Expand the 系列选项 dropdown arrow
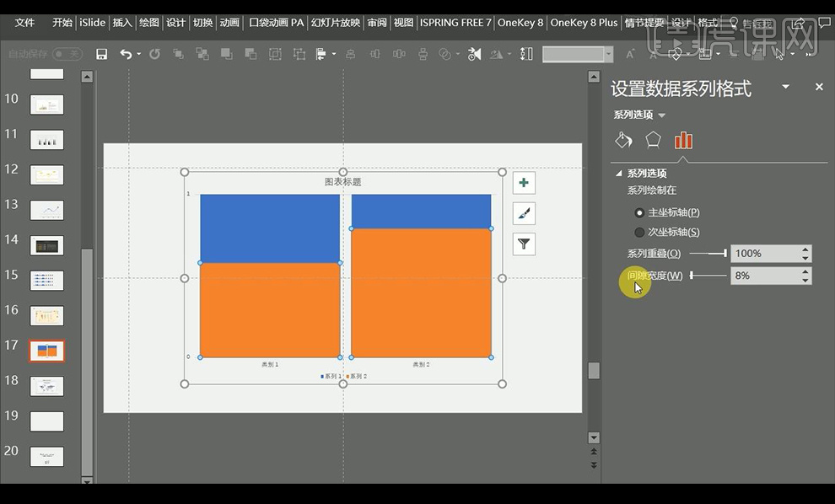Viewport: 835px width, 504px height. coord(662,115)
